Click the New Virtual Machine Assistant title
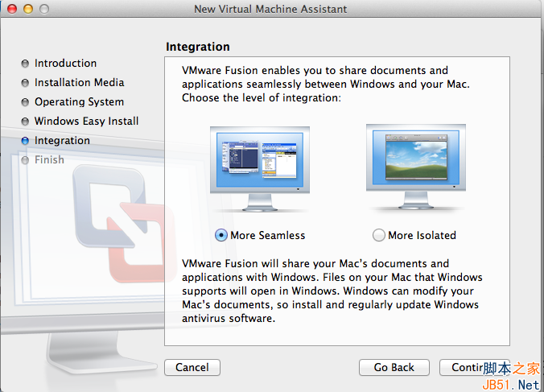This screenshot has height=392, width=544. [x=270, y=9]
